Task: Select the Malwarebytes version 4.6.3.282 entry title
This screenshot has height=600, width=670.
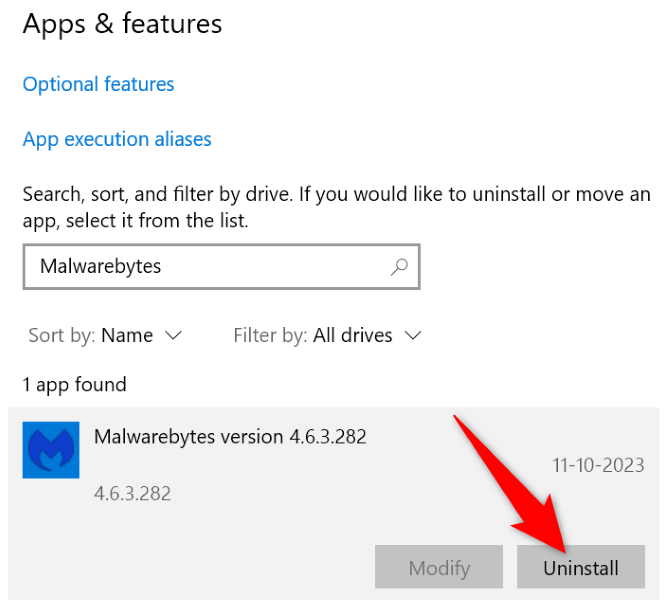Action: tap(230, 437)
